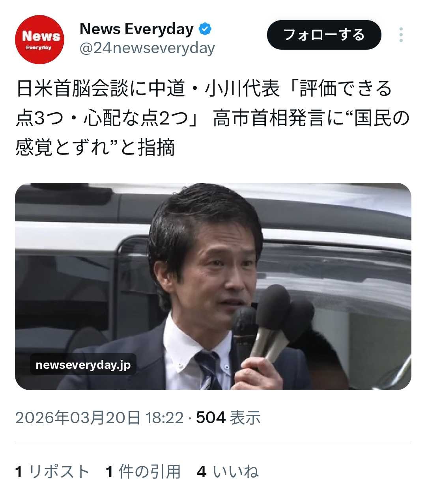
Task: Open the News Everyday display name
Action: point(136,29)
